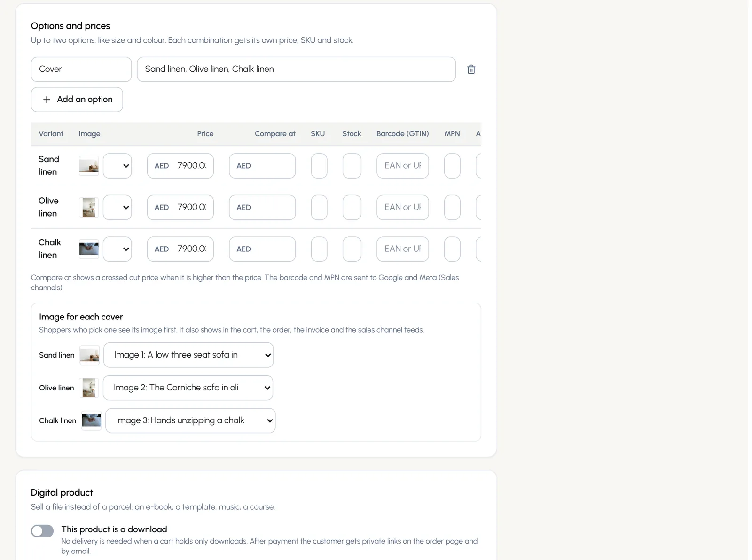Image resolution: width=752 pixels, height=560 pixels.
Task: Click the Sand linen Stock field
Action: tap(352, 166)
